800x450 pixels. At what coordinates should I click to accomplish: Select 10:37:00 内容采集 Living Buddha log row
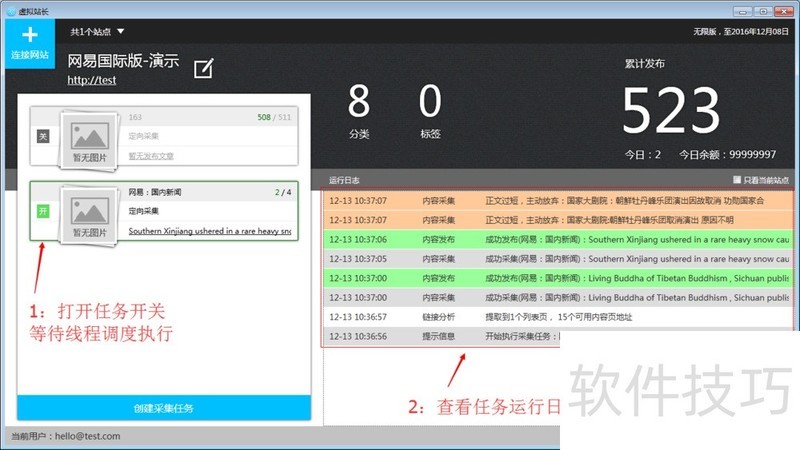pos(558,297)
